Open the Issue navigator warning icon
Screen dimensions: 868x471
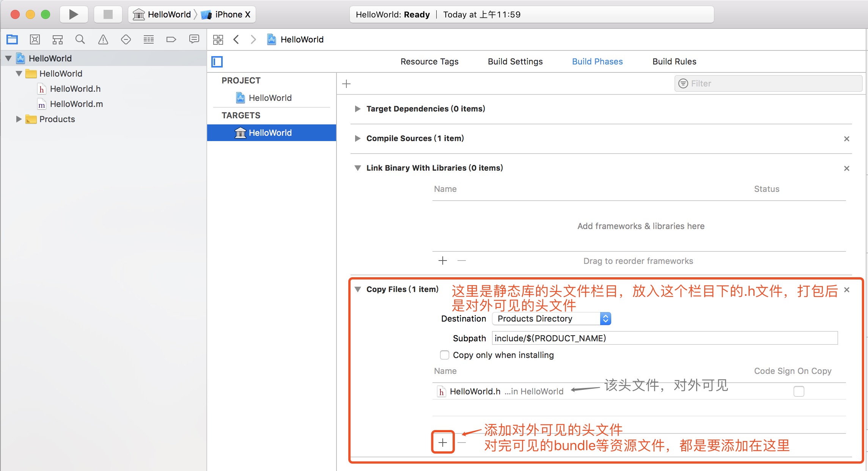tap(103, 39)
